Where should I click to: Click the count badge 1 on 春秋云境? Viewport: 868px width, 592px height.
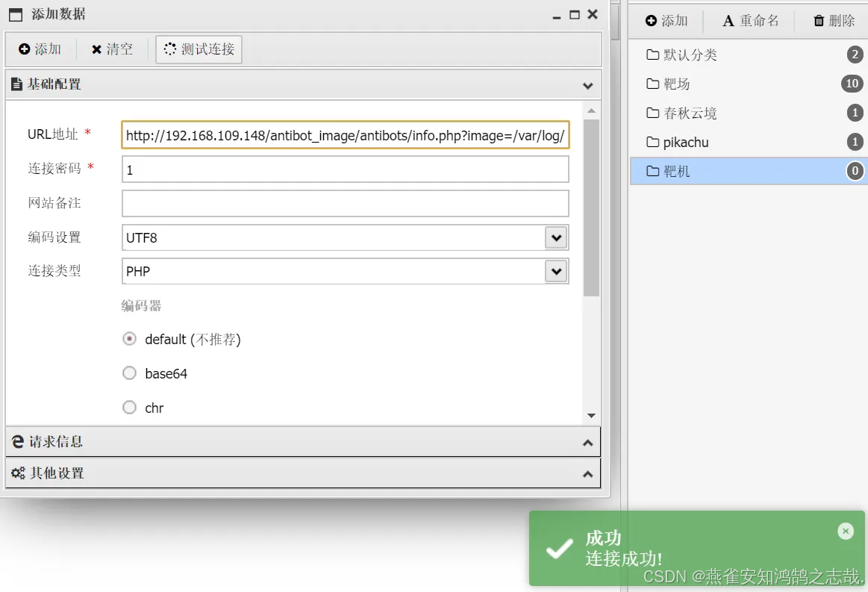click(855, 113)
